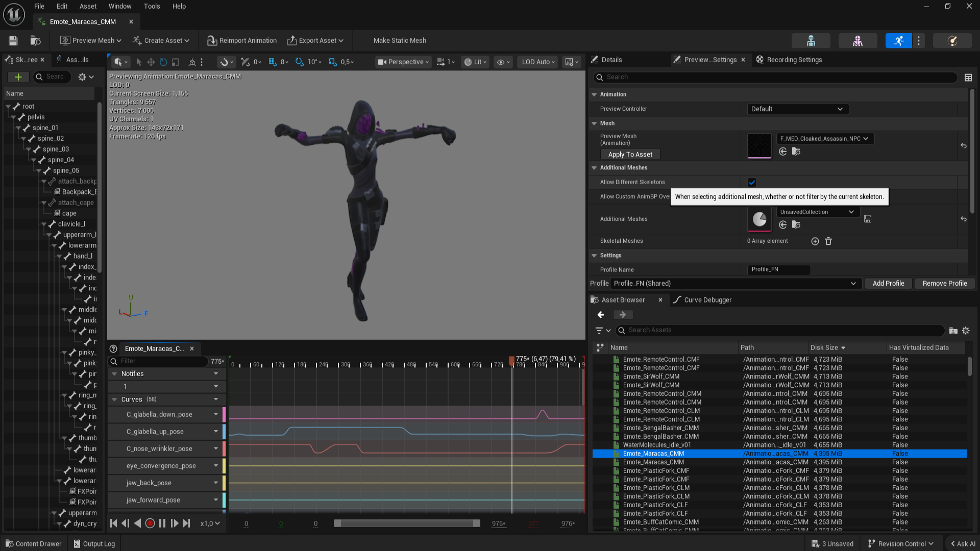The width and height of the screenshot is (980, 551).
Task: Toggle the Allow Different Skeletons checkbox
Action: (751, 182)
